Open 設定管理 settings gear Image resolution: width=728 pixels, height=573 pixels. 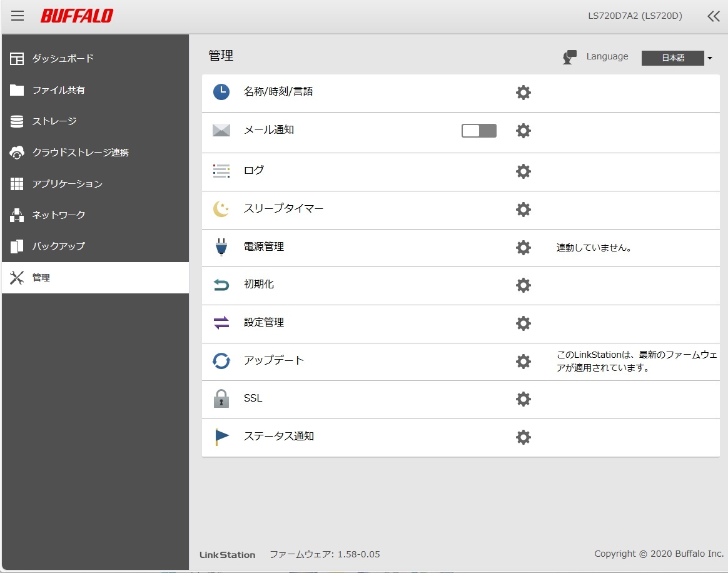523,323
